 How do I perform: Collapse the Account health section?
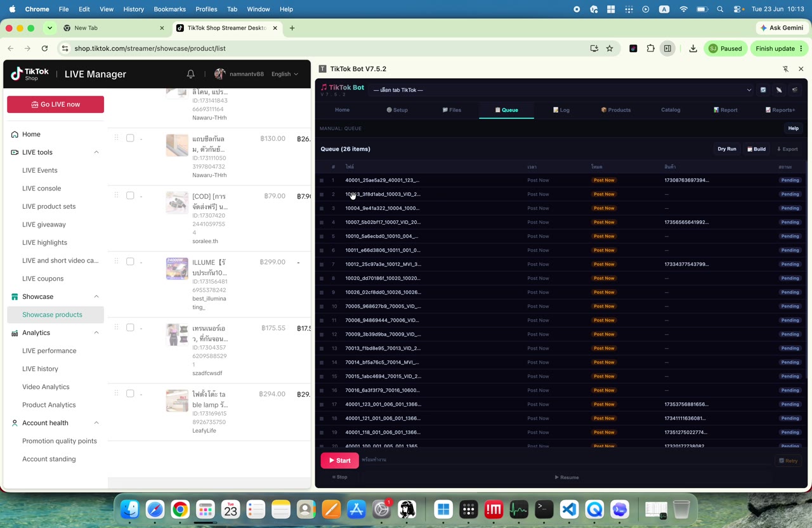(x=96, y=423)
